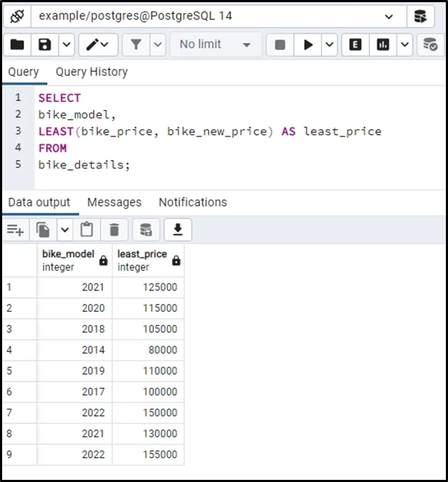This screenshot has width=448, height=482.
Task: Click the Explain Analyze chart icon
Action: [383, 44]
